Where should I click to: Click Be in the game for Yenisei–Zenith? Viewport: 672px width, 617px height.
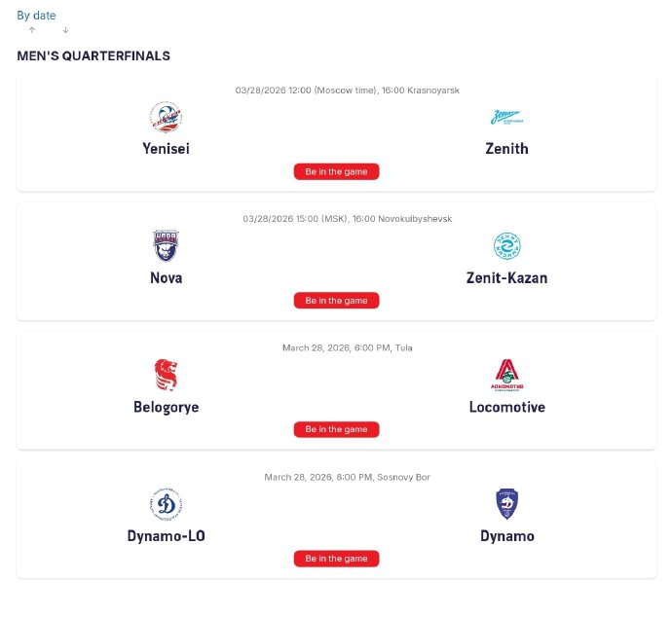pos(336,171)
